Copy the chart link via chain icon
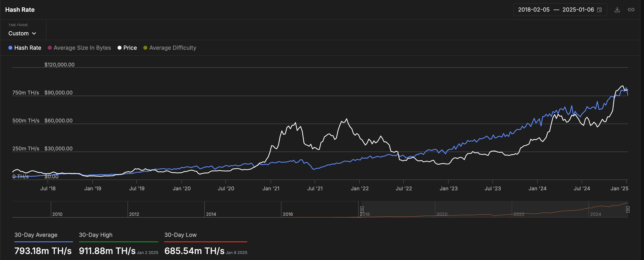The height and width of the screenshot is (260, 644). coord(631,10)
